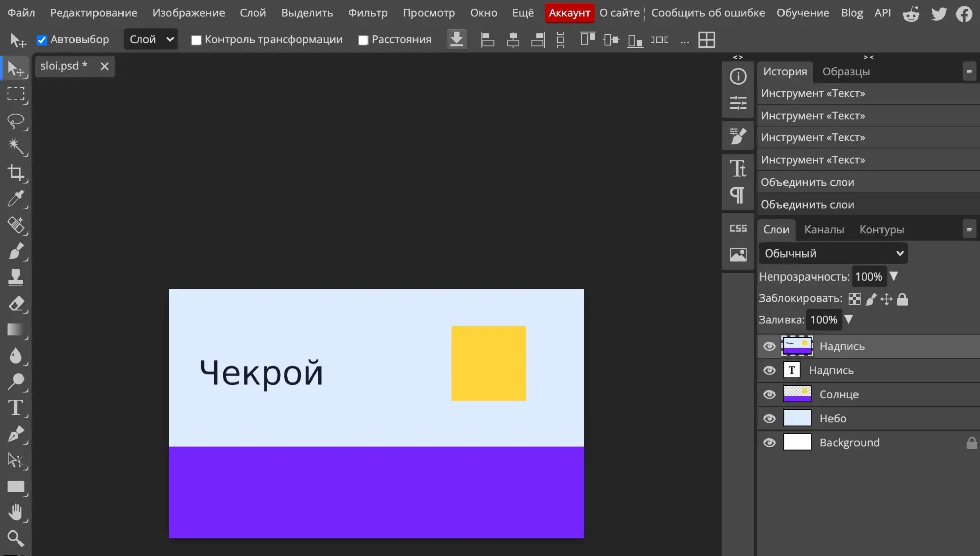Image resolution: width=980 pixels, height=556 pixels.
Task: Open the Фильтр menu
Action: pyautogui.click(x=367, y=13)
